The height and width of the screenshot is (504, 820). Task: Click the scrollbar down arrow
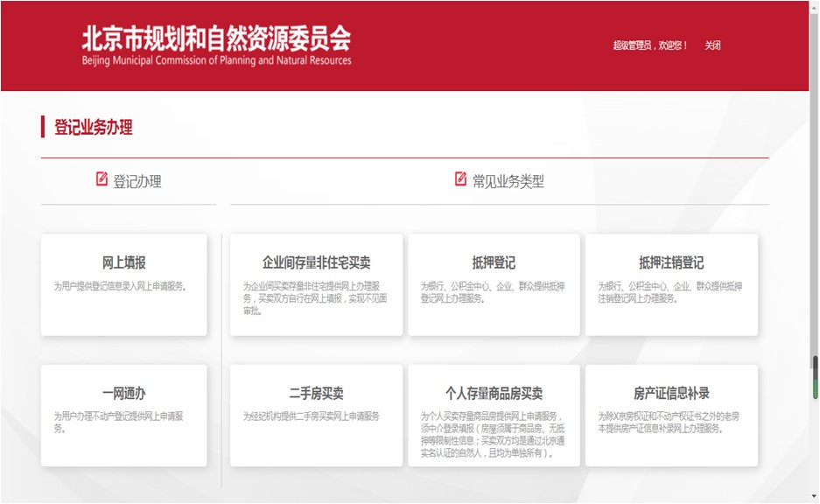click(x=815, y=496)
